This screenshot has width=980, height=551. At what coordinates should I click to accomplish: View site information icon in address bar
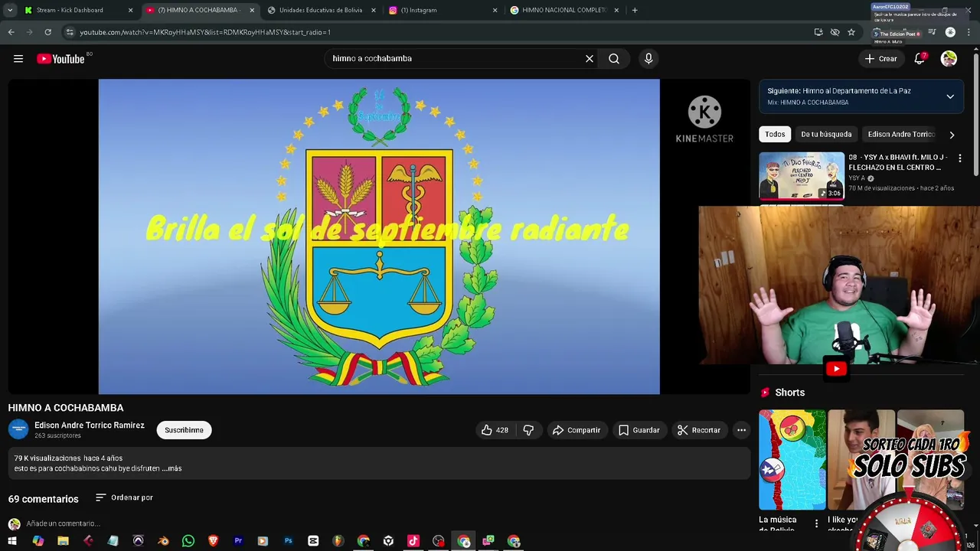[70, 32]
